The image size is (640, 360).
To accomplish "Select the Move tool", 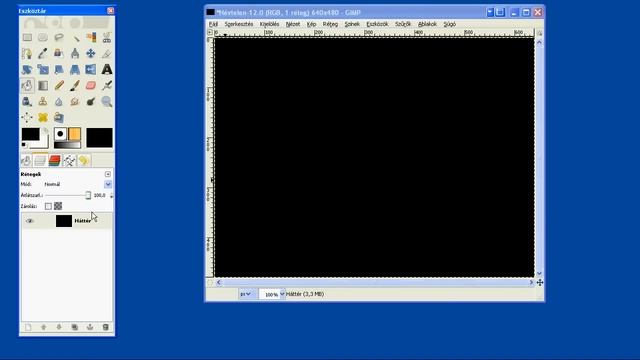I will click(x=91, y=53).
